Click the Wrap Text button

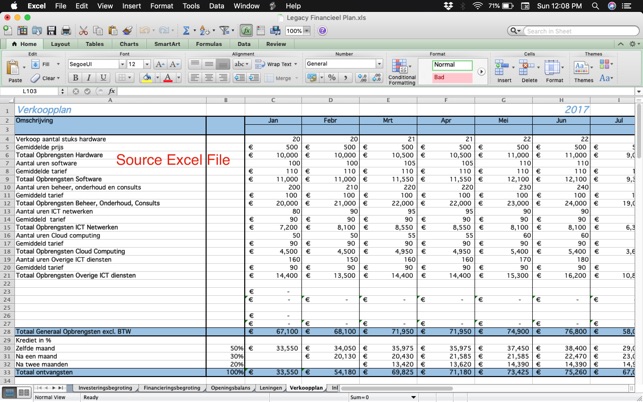(277, 64)
